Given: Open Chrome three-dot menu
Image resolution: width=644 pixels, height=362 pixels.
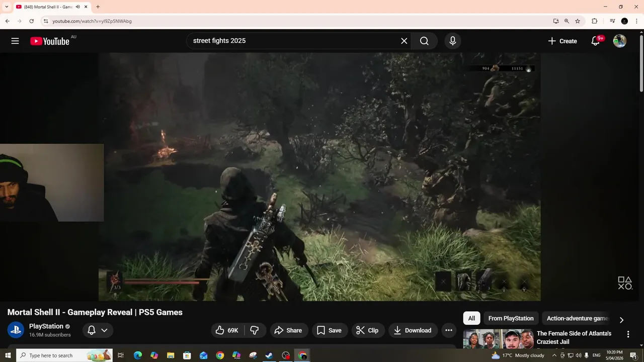Looking at the screenshot, I should [x=636, y=21].
